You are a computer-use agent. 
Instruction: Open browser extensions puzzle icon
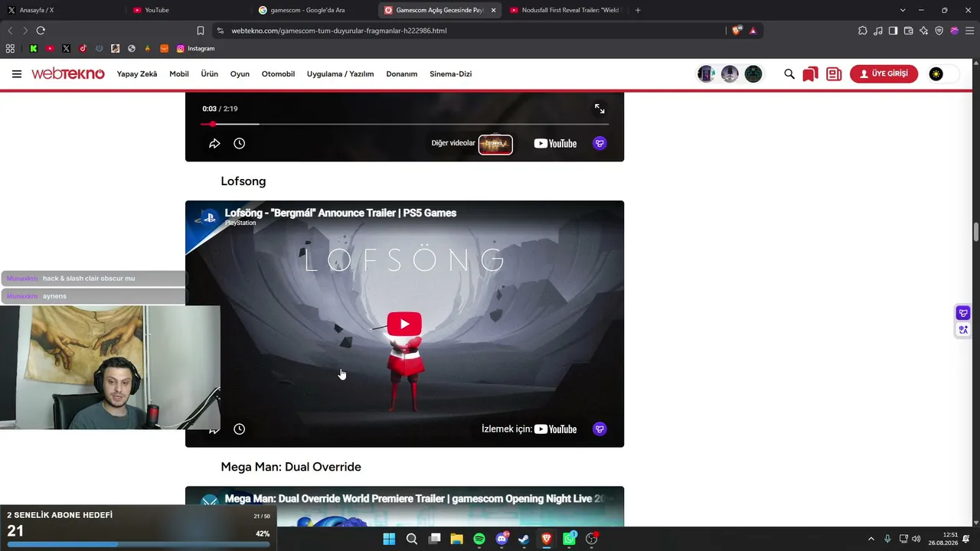click(x=863, y=31)
